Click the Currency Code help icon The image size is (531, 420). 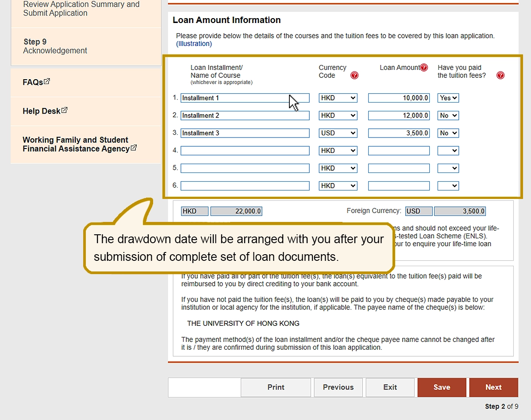click(354, 76)
